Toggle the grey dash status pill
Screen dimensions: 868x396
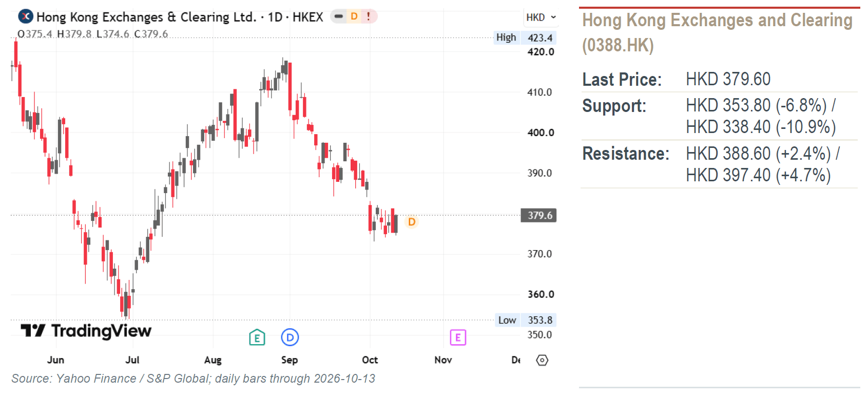pyautogui.click(x=338, y=16)
